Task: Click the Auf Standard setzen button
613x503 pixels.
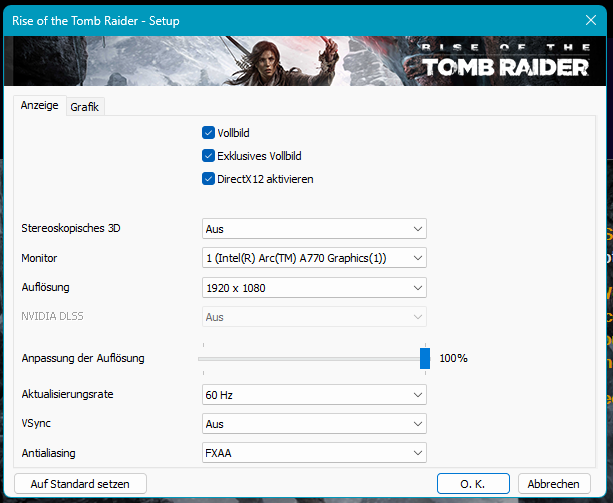Action: (80, 484)
